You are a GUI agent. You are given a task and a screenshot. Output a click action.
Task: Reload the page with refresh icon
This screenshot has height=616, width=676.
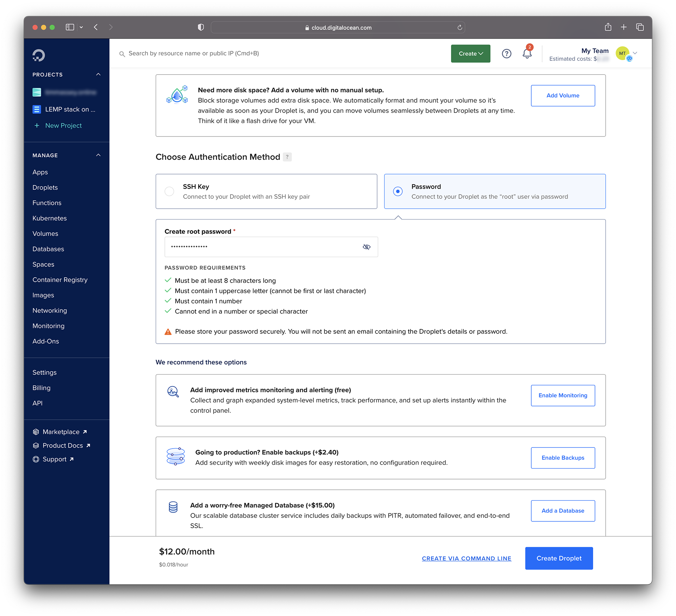point(459,27)
